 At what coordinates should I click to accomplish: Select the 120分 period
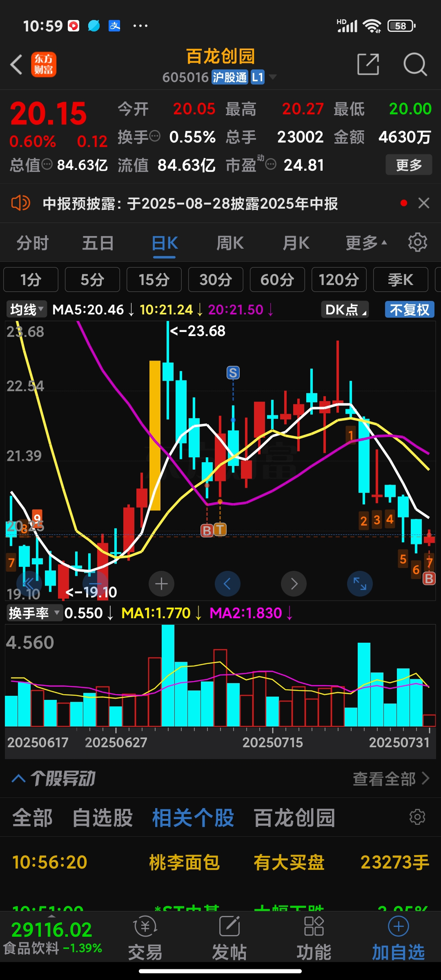pyautogui.click(x=339, y=280)
